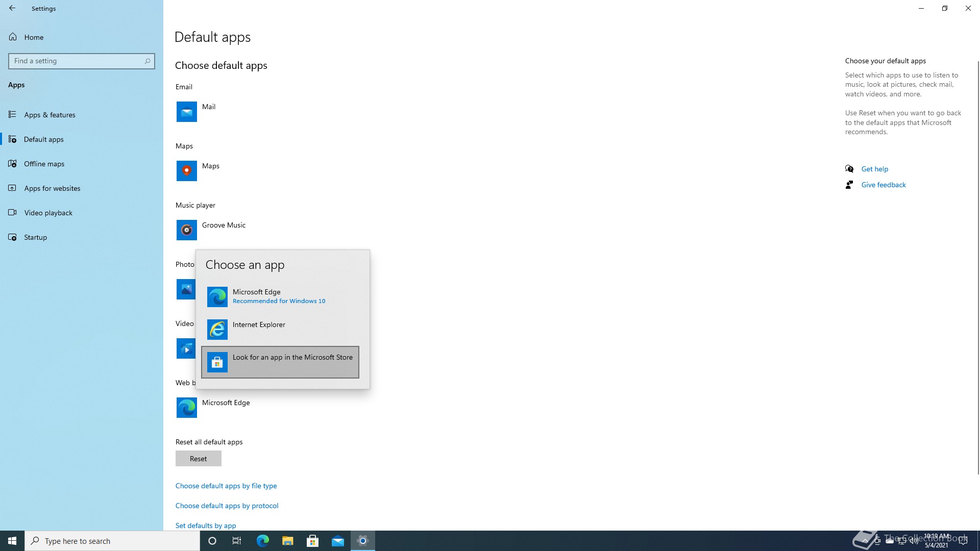Change the Groove Music default player
980x551 pixels.
(x=224, y=225)
